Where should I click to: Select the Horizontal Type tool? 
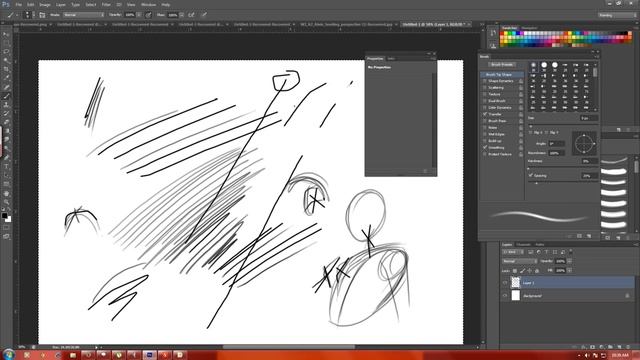pyautogui.click(x=6, y=166)
